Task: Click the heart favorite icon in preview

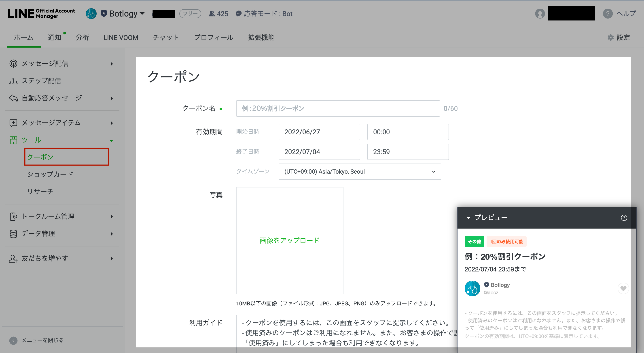Action: click(623, 289)
